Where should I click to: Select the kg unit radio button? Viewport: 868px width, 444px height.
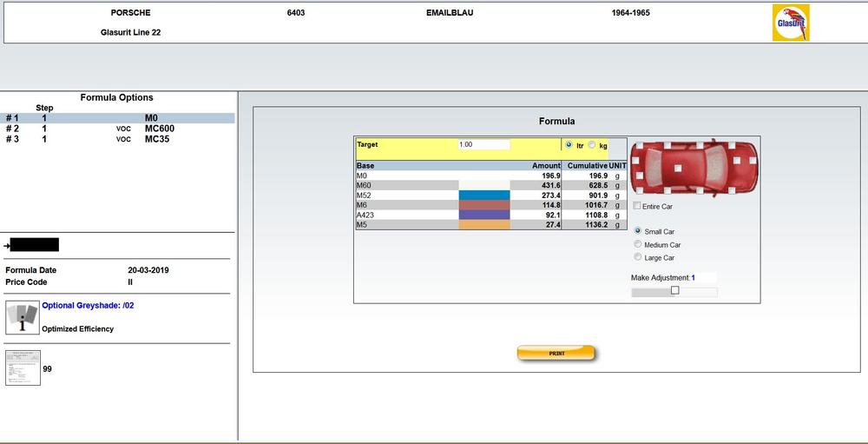591,145
